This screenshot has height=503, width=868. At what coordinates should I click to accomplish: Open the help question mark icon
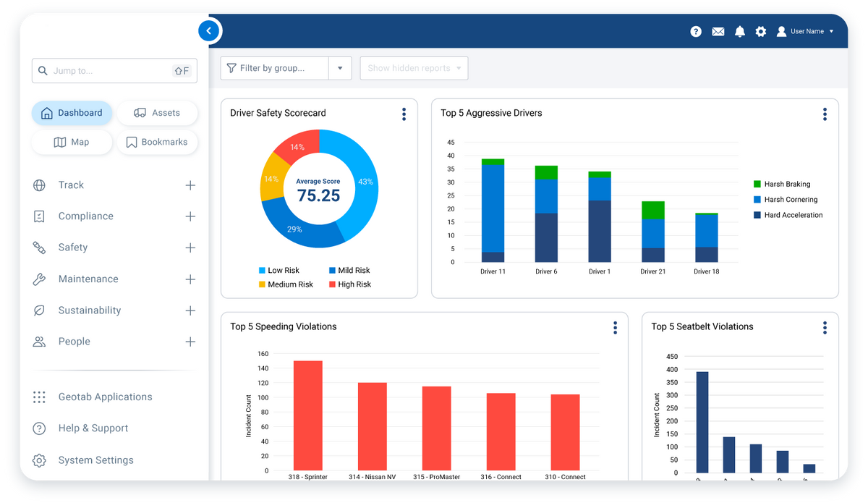click(x=696, y=32)
